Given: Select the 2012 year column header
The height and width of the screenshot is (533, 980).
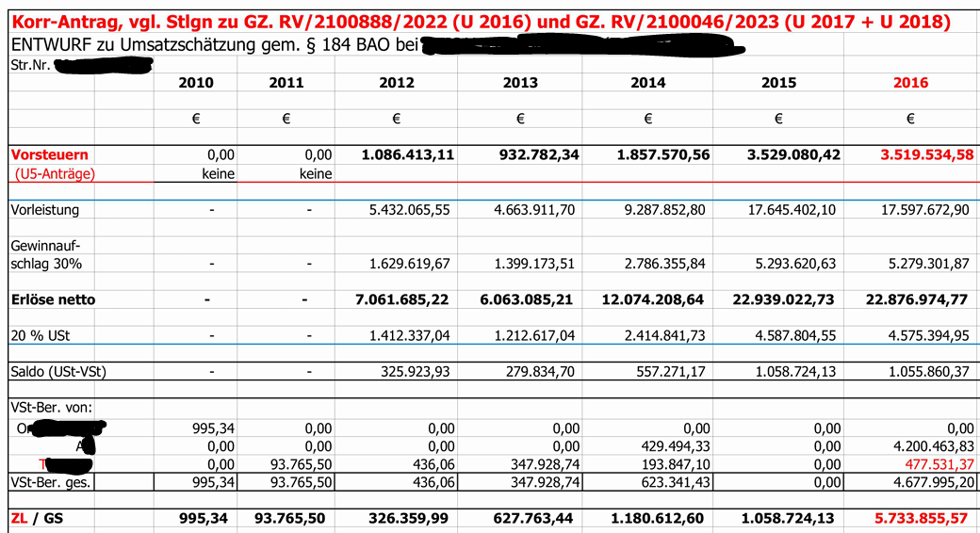Looking at the screenshot, I should pos(396,83).
